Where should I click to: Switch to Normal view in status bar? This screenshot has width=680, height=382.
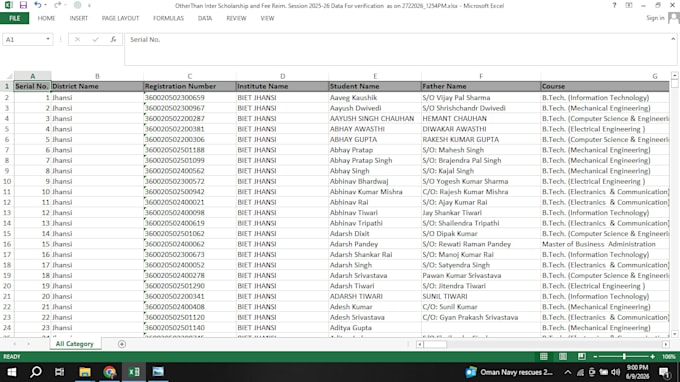[x=543, y=356]
